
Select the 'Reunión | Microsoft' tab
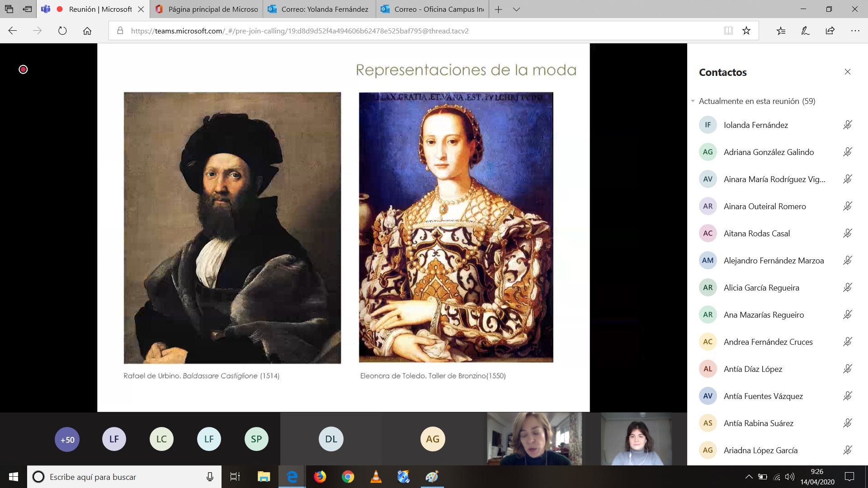click(x=93, y=9)
